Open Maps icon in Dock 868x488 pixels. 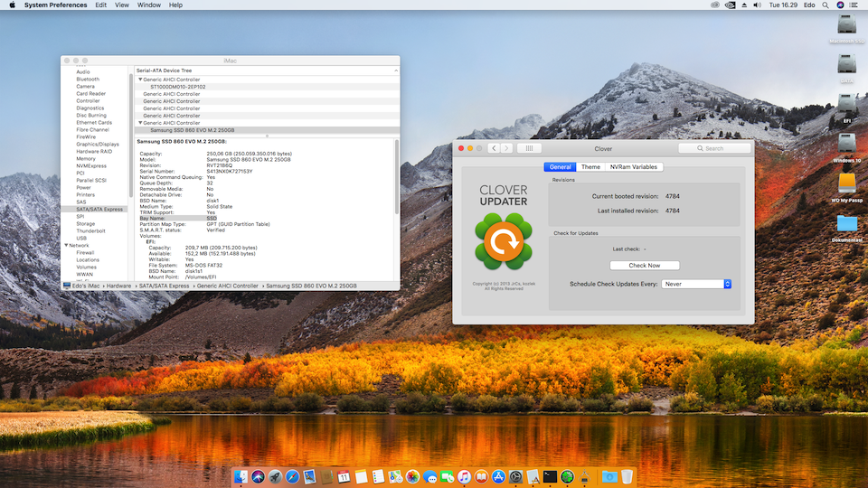point(395,476)
